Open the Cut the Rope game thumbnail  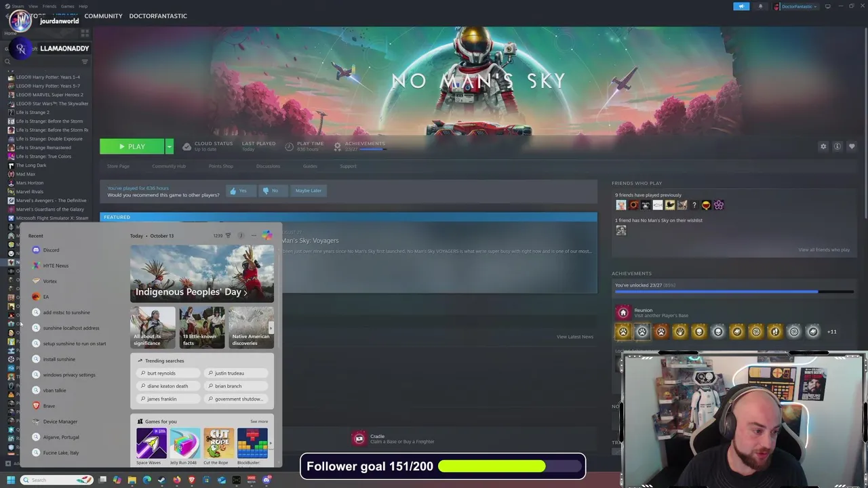pos(218,444)
